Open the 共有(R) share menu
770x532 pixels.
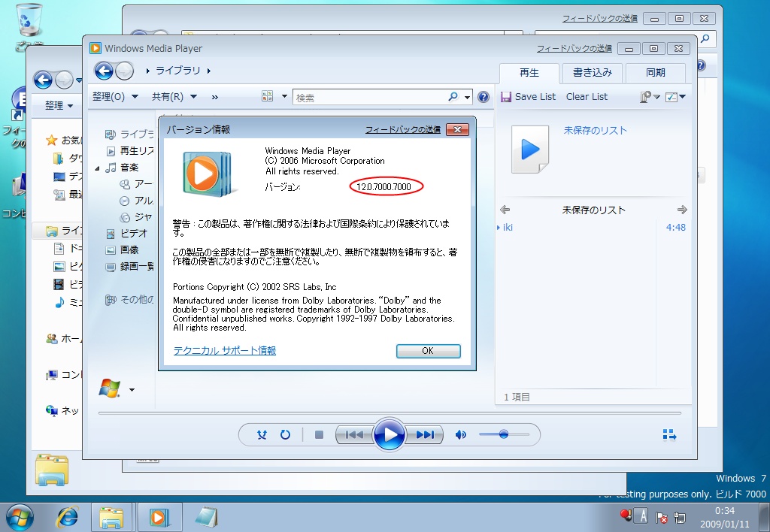174,97
